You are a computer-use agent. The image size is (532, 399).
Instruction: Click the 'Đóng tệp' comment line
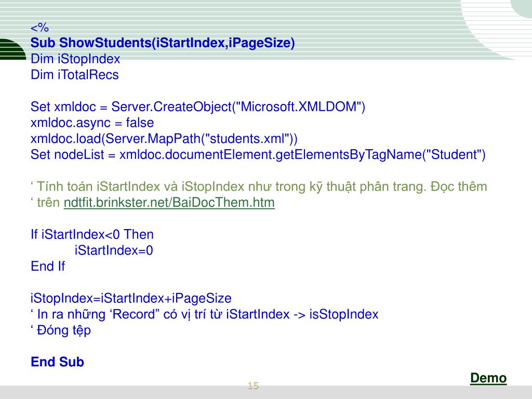[61, 330]
